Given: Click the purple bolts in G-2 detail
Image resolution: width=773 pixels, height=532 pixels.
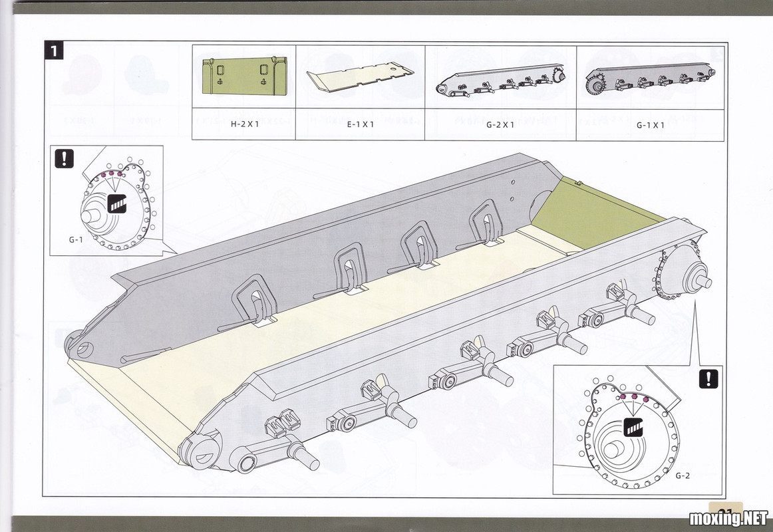Looking at the screenshot, I should coord(634,398).
